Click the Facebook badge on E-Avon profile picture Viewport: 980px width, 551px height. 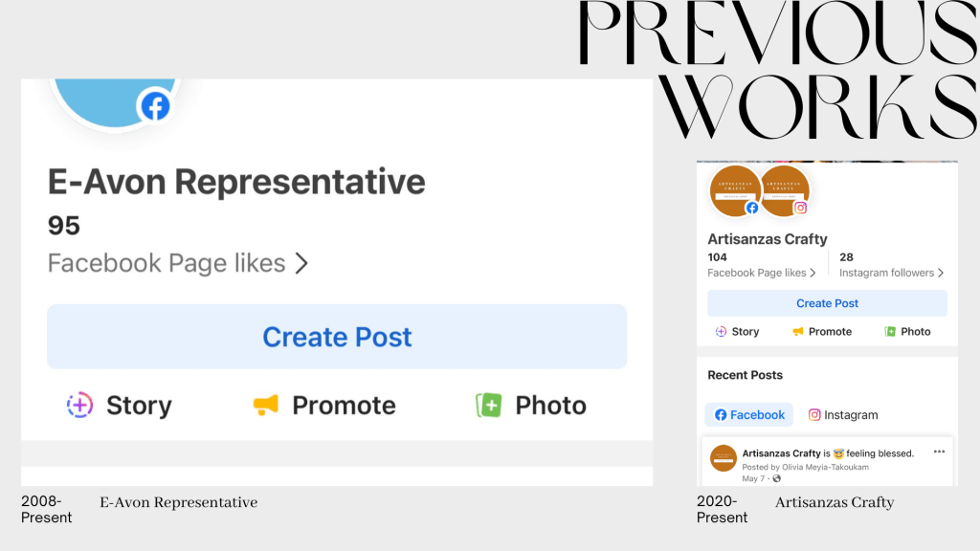click(x=154, y=106)
